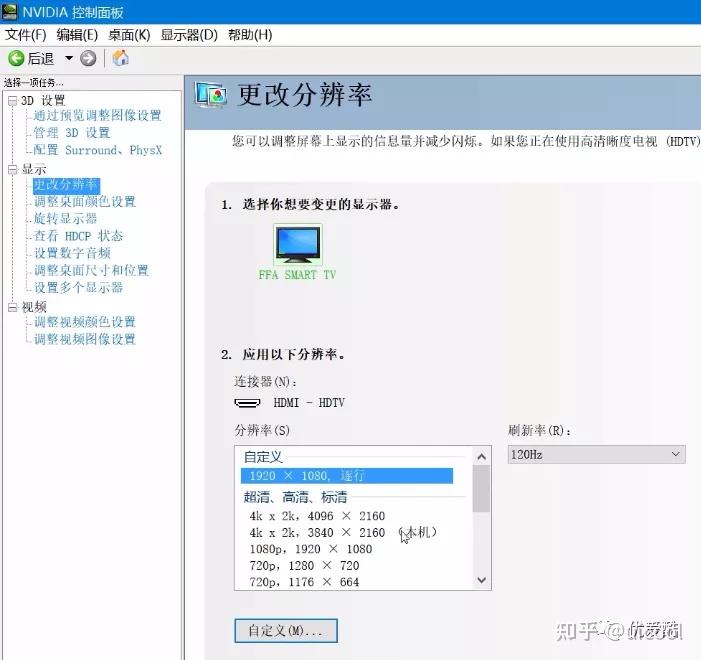Collapse the 显示 tree node
701x660 pixels.
point(13,170)
